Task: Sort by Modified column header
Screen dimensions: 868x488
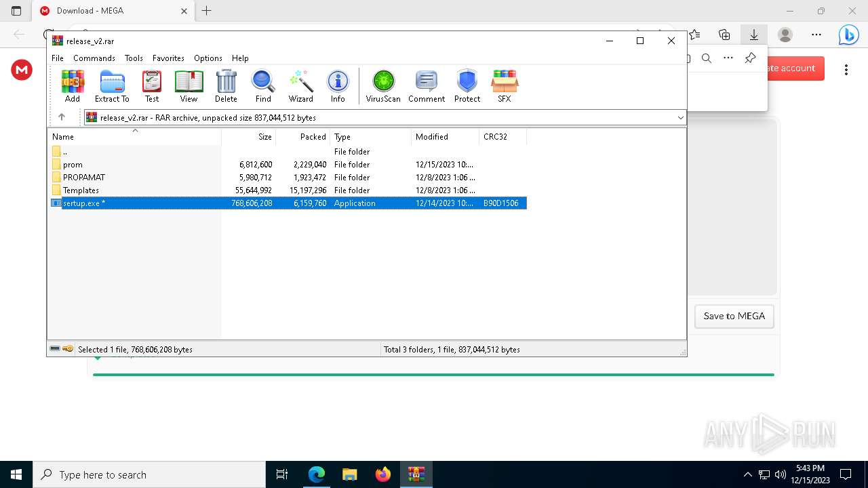Action: click(446, 136)
